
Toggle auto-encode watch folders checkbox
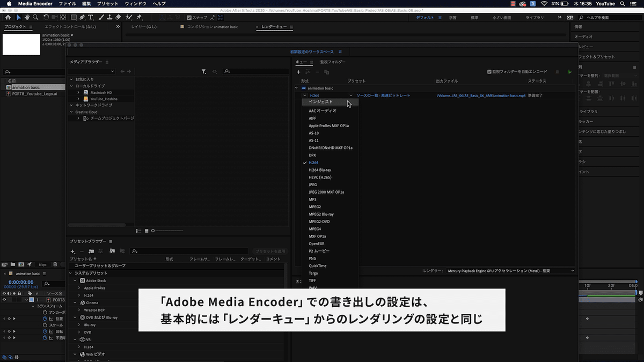pyautogui.click(x=489, y=71)
